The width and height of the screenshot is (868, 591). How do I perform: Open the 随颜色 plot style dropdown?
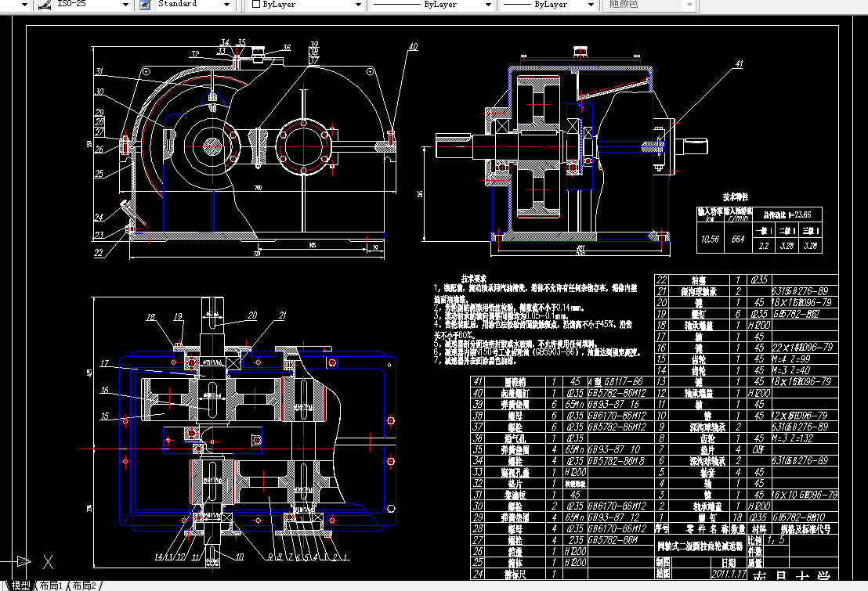[689, 5]
